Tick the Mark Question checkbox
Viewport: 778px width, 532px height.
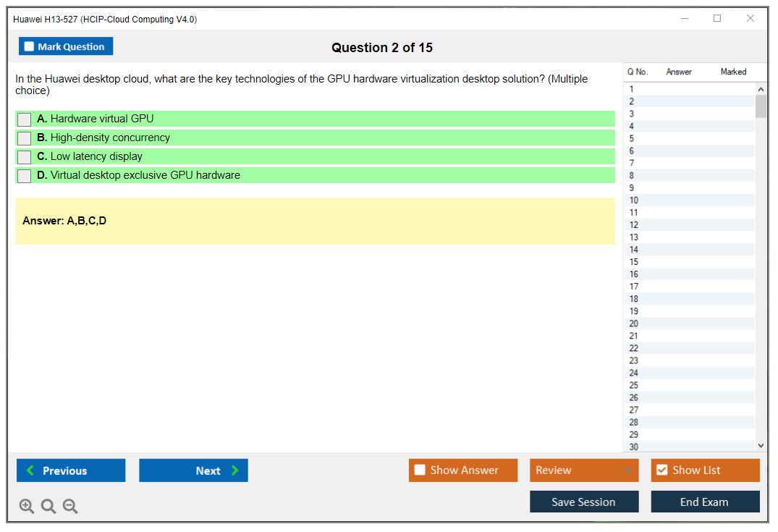click(30, 47)
